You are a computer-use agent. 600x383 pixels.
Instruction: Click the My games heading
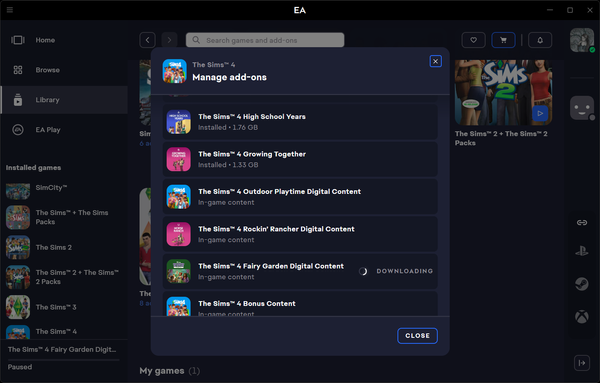[x=161, y=371]
